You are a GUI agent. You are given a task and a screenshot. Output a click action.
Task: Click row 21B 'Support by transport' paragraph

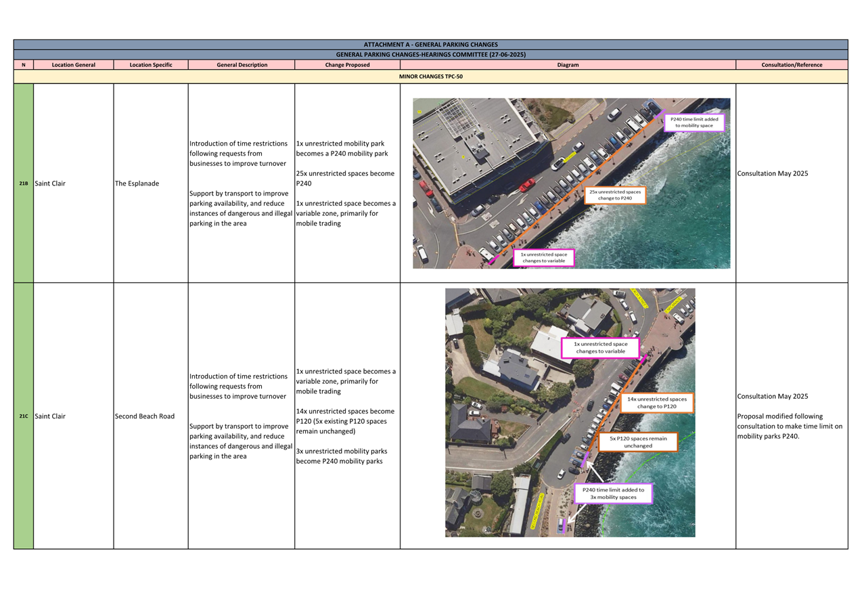(241, 209)
